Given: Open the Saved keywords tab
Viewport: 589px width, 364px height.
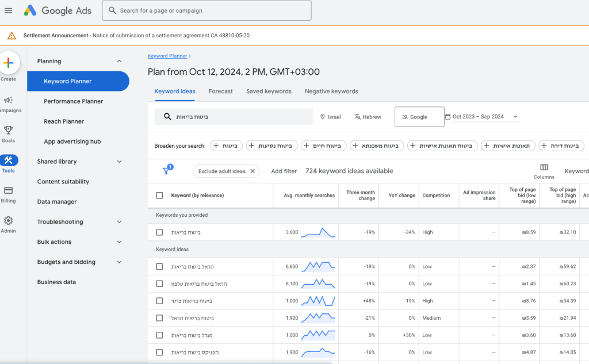Looking at the screenshot, I should click(269, 91).
